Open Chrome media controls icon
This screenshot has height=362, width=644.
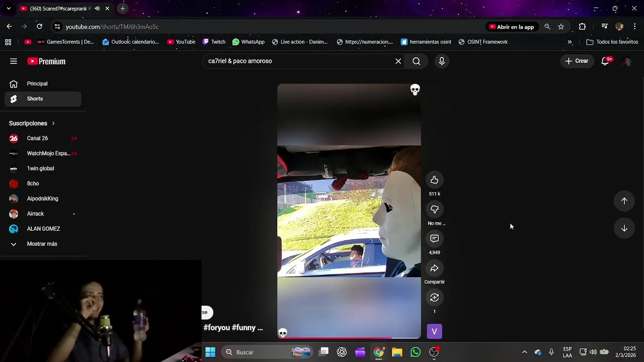coord(605,27)
